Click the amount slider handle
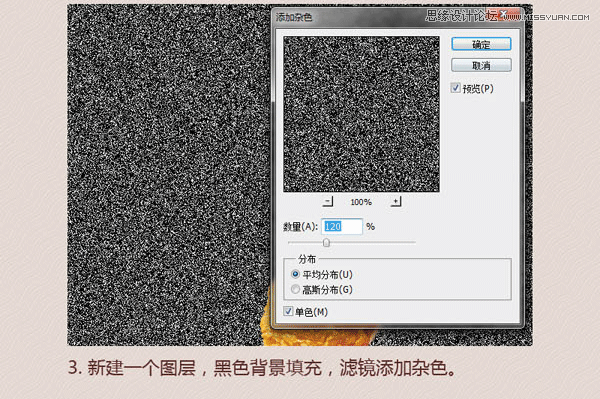 [x=326, y=243]
